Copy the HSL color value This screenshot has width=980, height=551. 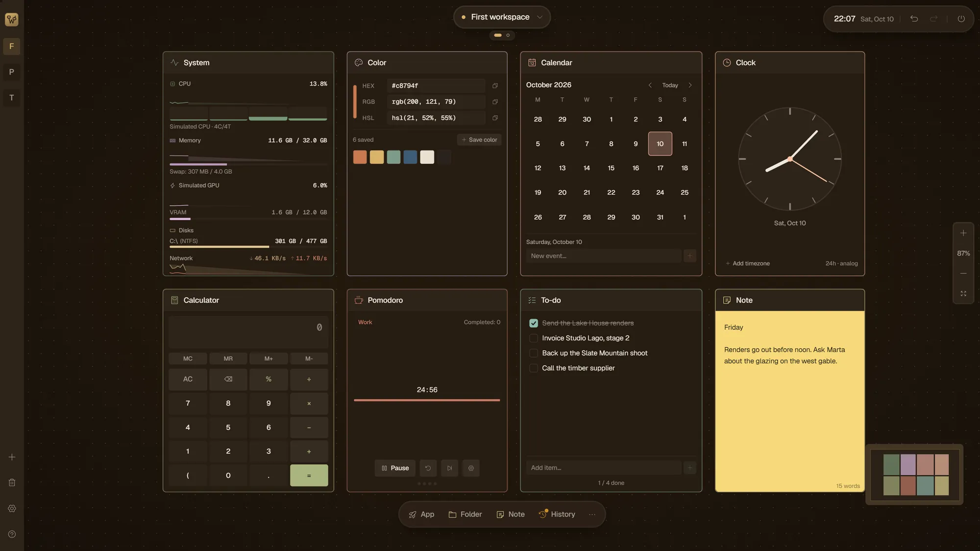[x=495, y=118]
